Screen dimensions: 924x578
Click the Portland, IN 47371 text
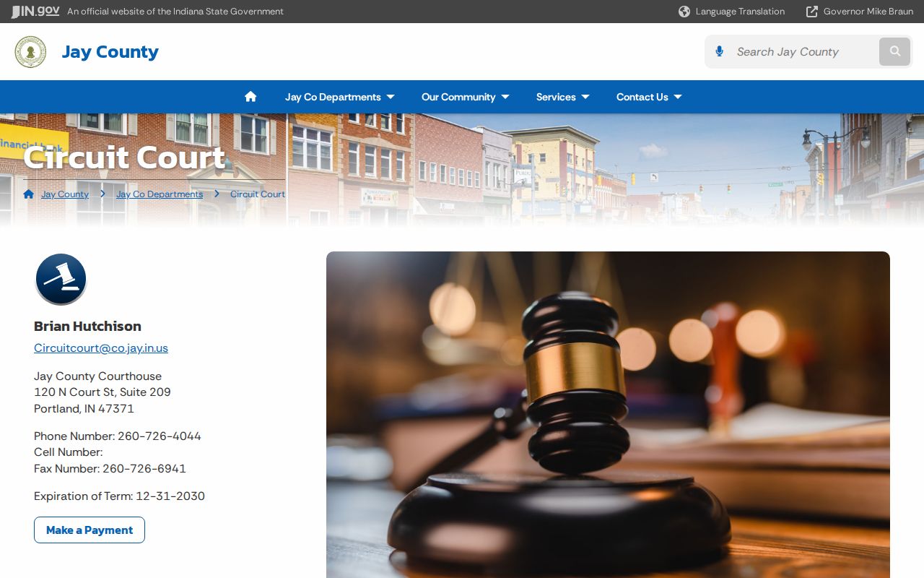[84, 409]
